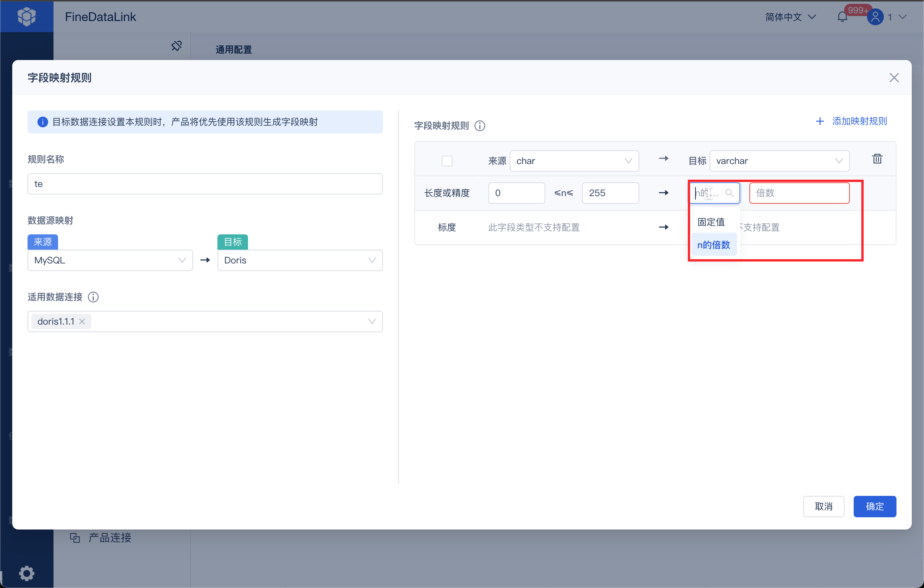Click the 倍数 input field
Viewport: 924px width, 588px height.
point(799,193)
